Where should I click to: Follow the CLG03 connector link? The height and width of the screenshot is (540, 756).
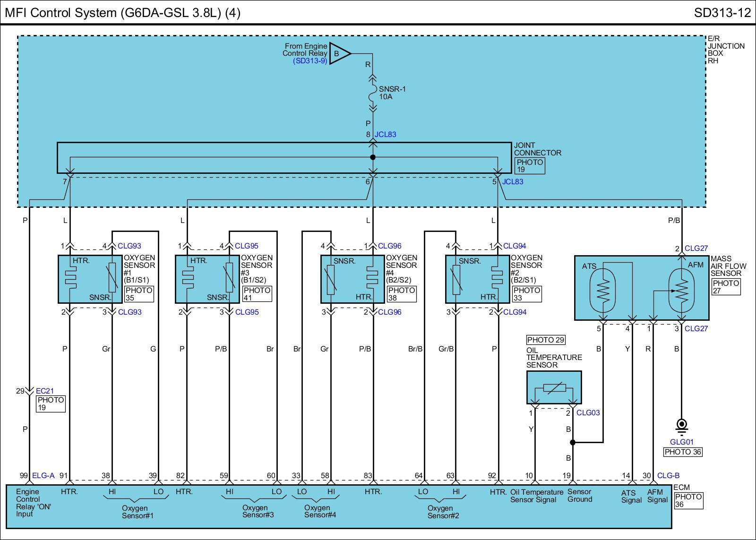(x=588, y=412)
